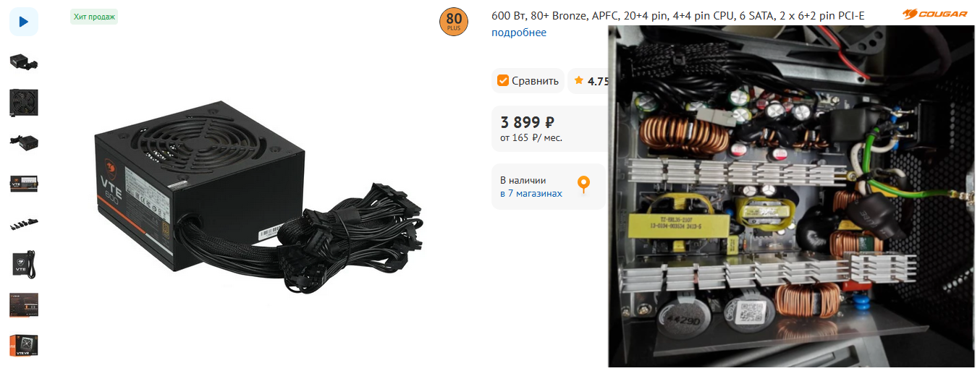Click the Cougar brand logo
980x371 pixels.
tap(934, 14)
